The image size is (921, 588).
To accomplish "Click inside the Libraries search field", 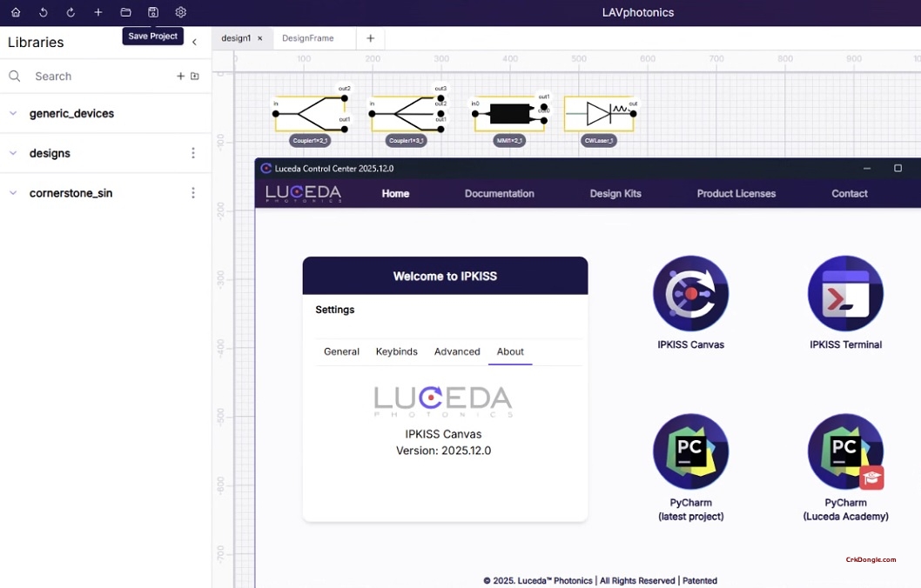I will (x=70, y=76).
